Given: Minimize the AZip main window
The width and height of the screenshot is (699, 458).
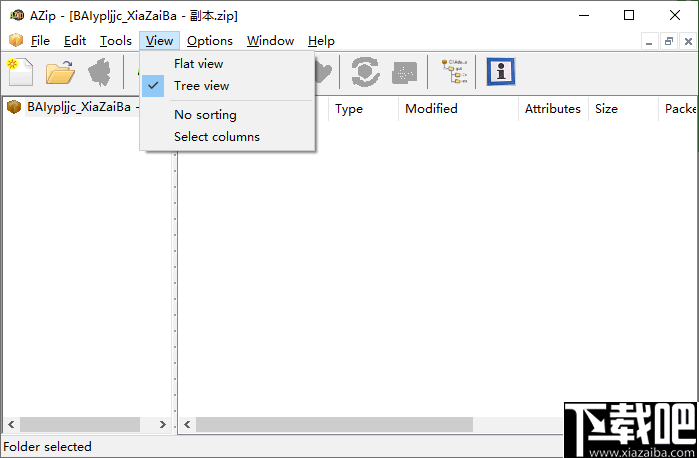Looking at the screenshot, I should (x=584, y=16).
